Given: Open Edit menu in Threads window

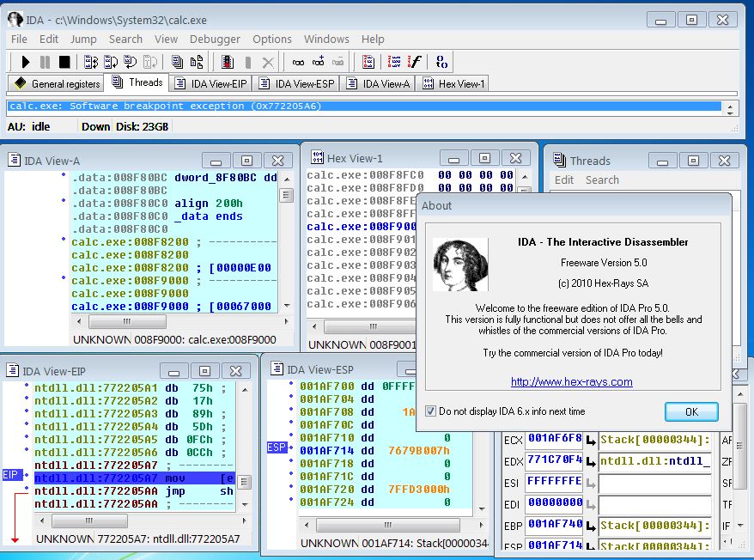Looking at the screenshot, I should (x=564, y=180).
